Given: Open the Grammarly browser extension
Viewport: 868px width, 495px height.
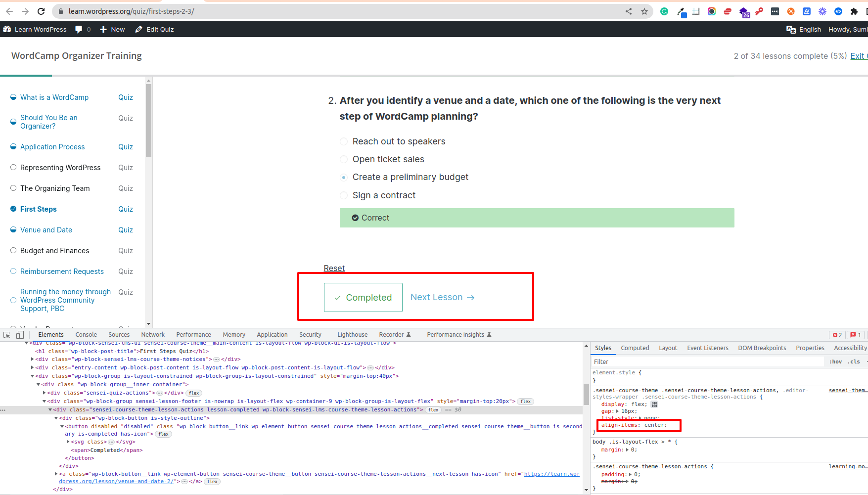Looking at the screenshot, I should click(x=664, y=11).
